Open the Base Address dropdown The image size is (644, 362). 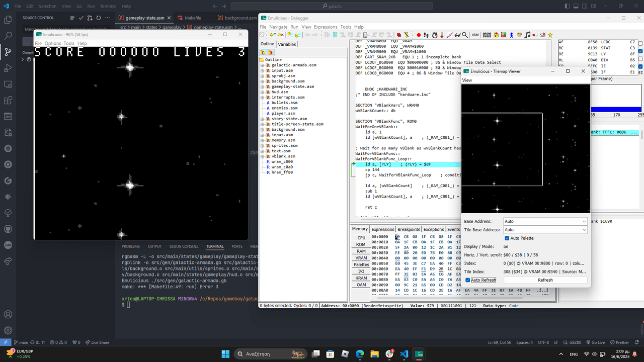click(545, 221)
